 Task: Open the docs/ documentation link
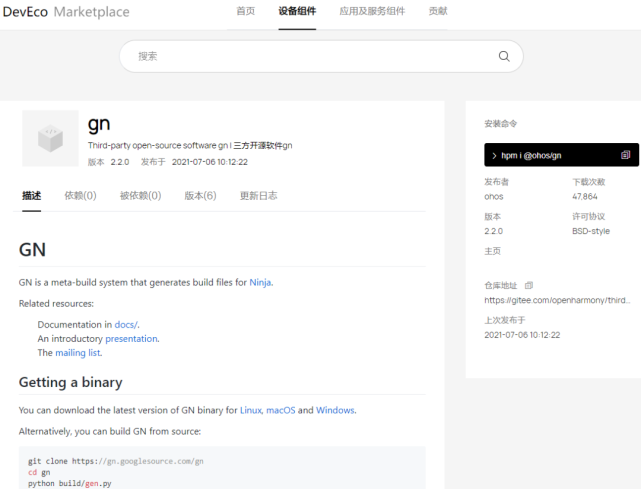click(126, 325)
